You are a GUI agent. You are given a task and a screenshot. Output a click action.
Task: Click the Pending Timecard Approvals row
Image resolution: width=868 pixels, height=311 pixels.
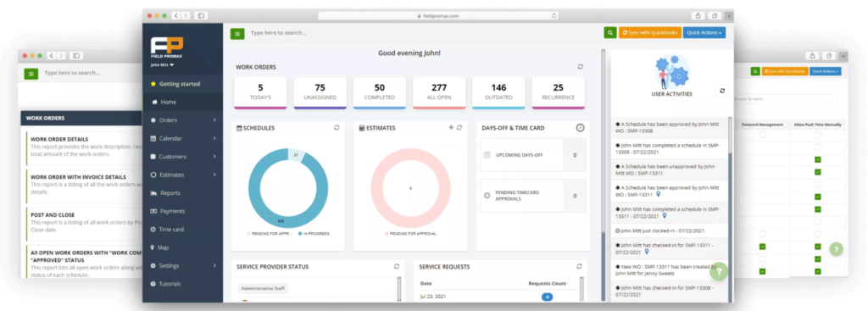tap(533, 196)
